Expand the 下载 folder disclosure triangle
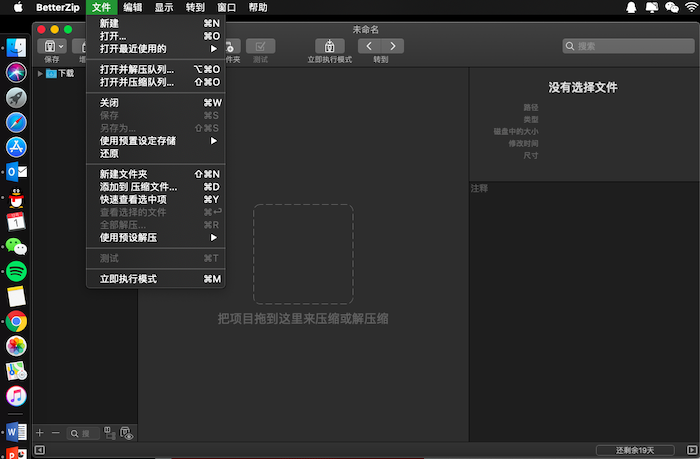Image resolution: width=700 pixels, height=459 pixels. 40,73
